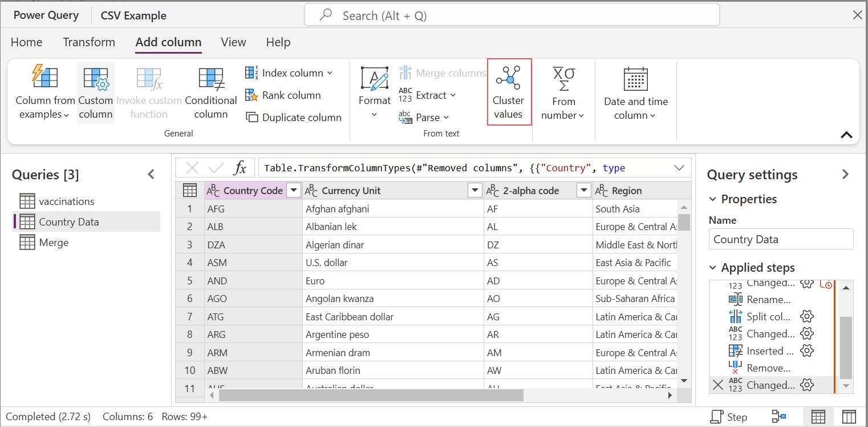Open the Country Code column filter dropdown
868x427 pixels.
(294, 191)
